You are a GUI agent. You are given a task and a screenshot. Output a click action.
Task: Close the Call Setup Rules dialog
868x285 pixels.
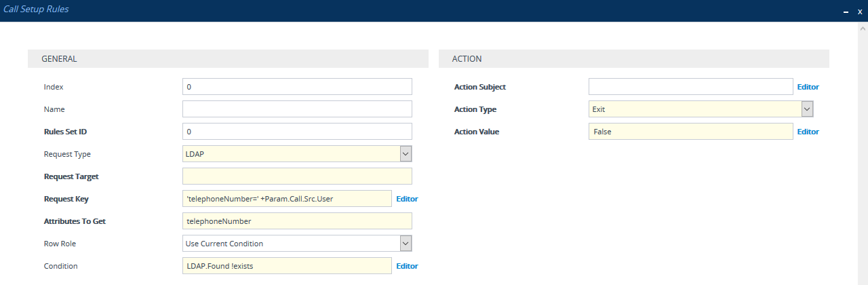point(860,12)
